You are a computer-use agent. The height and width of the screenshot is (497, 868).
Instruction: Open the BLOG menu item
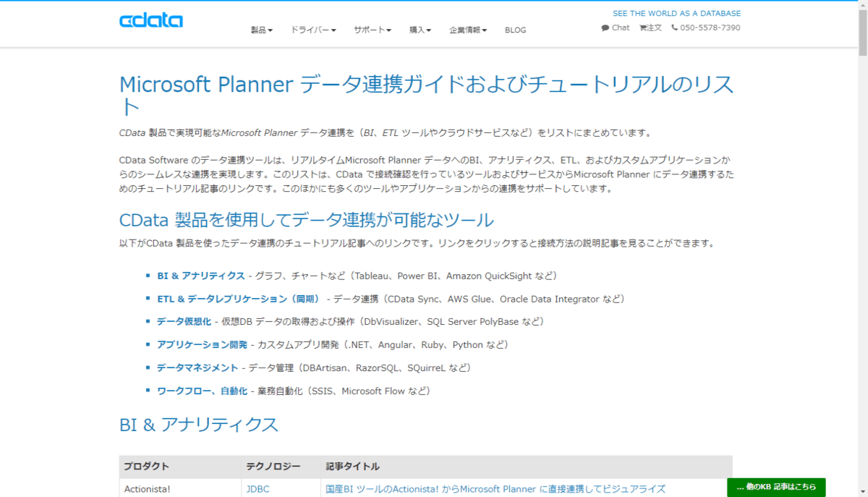pos(516,30)
